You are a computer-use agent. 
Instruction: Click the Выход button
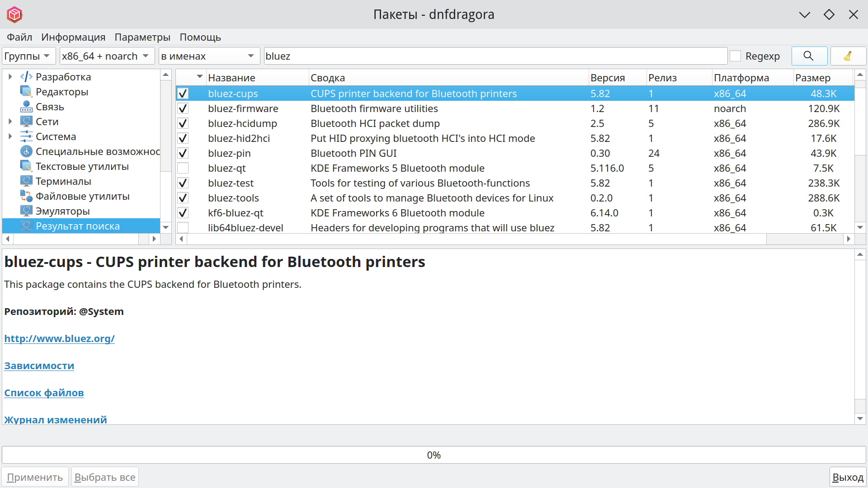pos(847,477)
